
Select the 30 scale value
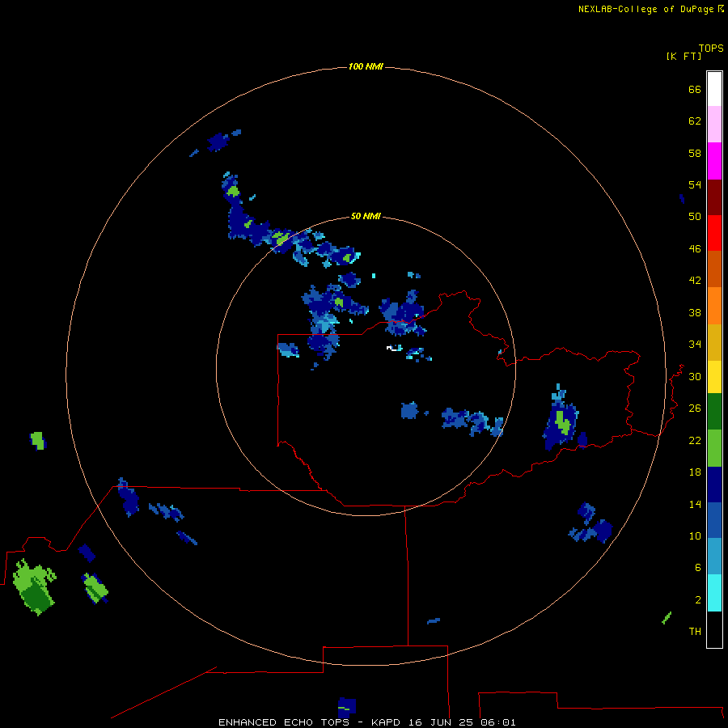point(695,376)
